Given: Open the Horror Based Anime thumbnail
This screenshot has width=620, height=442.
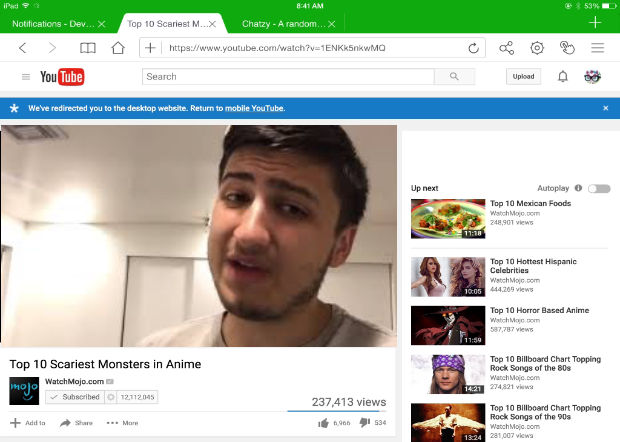Looking at the screenshot, I should tap(448, 325).
